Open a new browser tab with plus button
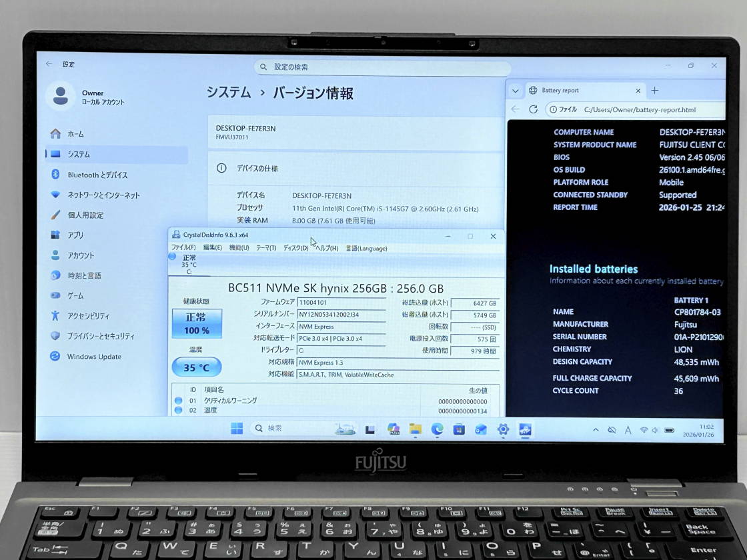Viewport: 747px width, 560px height. coord(655,91)
